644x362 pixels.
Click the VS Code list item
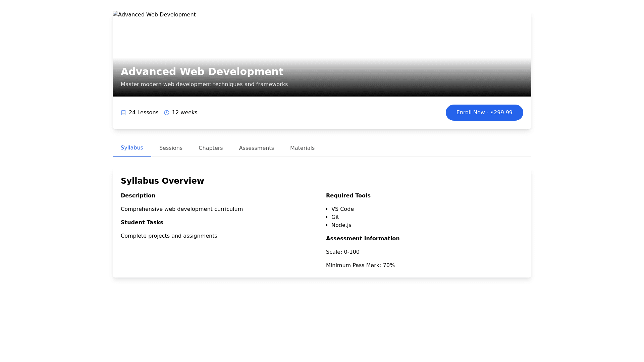pos(342,209)
